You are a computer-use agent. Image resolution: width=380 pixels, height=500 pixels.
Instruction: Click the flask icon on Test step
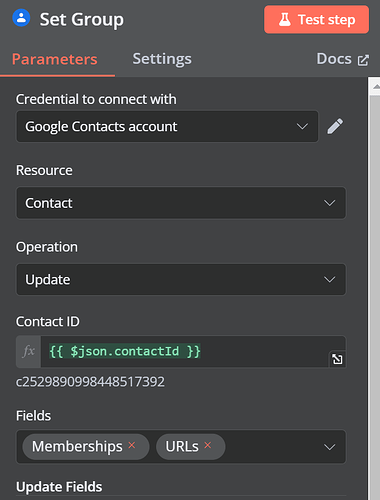[284, 20]
